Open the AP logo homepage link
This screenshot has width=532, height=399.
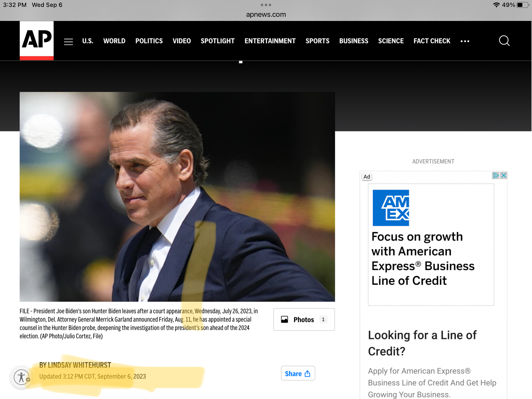point(37,41)
